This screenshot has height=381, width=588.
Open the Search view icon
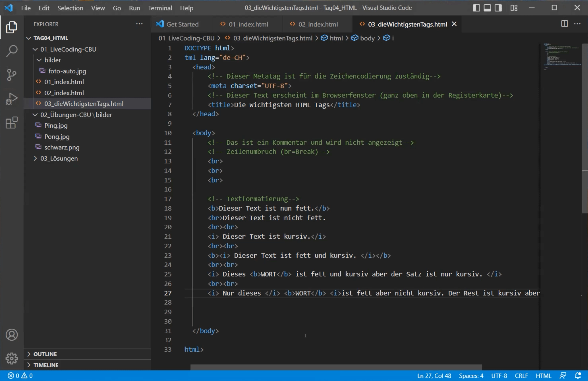point(11,51)
